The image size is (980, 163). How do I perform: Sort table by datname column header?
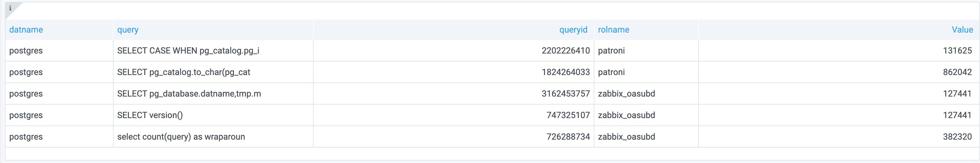coord(26,30)
